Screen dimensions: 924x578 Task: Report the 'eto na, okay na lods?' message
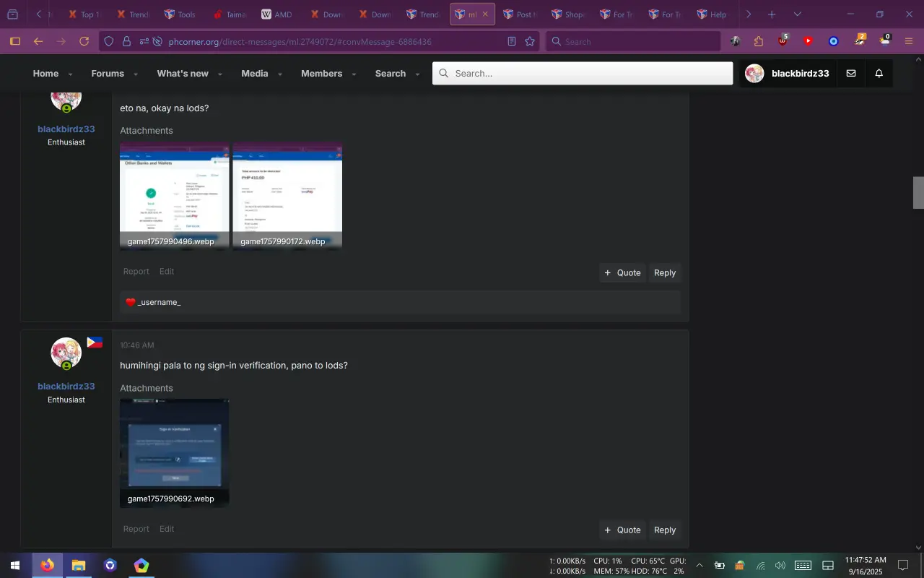[136, 272]
